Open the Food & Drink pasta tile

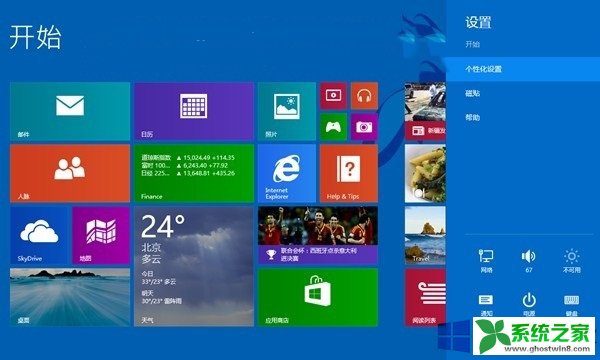pyautogui.click(x=425, y=173)
